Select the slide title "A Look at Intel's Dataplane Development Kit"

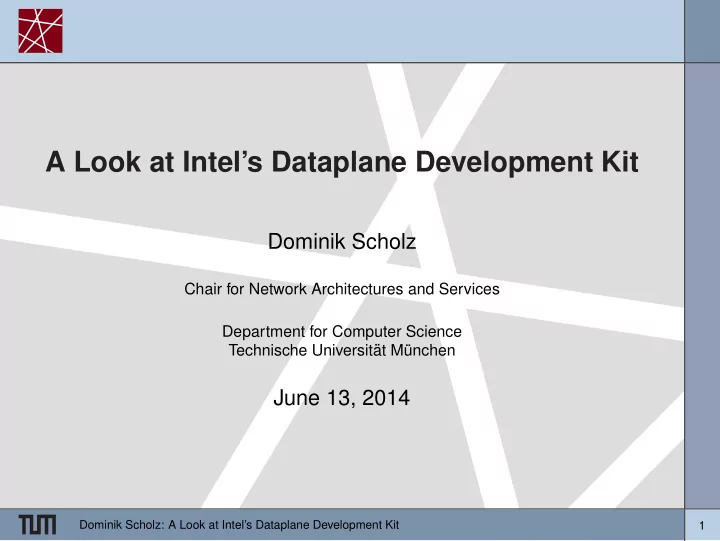point(342,162)
